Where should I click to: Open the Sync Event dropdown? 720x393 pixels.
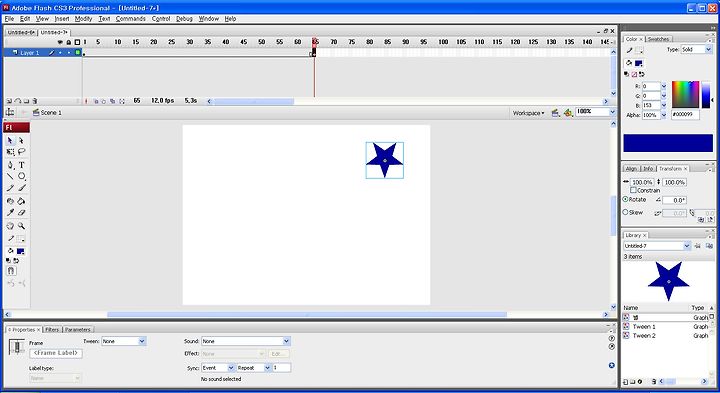(218, 368)
